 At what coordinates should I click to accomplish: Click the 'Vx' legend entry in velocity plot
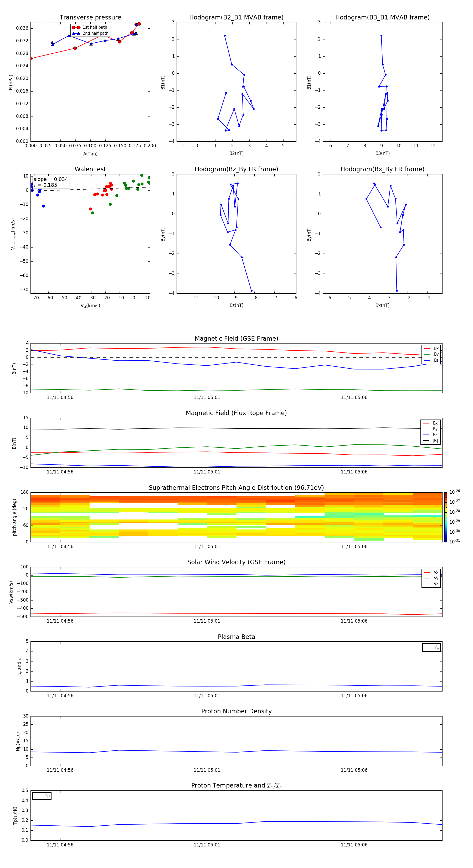431,572
